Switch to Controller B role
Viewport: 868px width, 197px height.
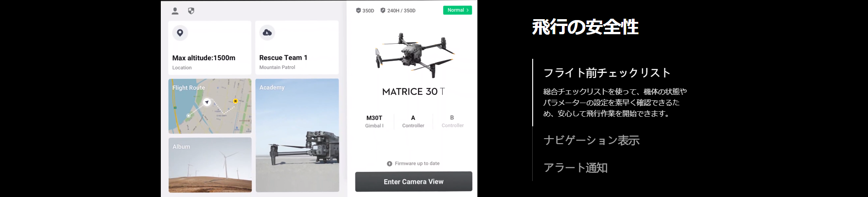pos(452,121)
